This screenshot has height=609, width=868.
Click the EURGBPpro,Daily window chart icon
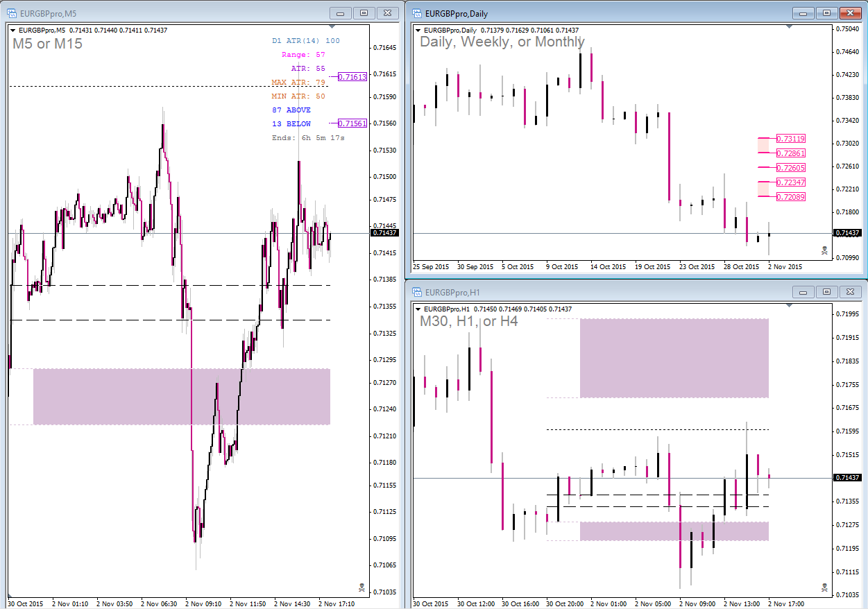(418, 12)
